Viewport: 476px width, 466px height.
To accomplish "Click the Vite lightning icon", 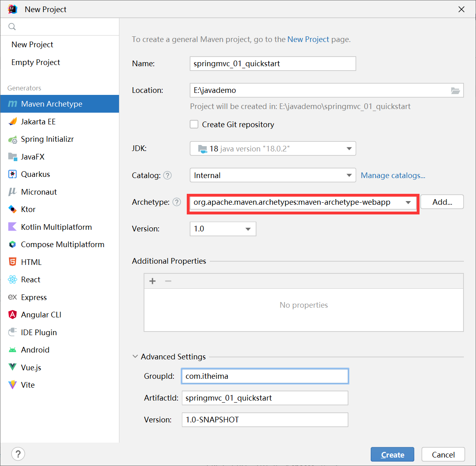I will (x=13, y=385).
